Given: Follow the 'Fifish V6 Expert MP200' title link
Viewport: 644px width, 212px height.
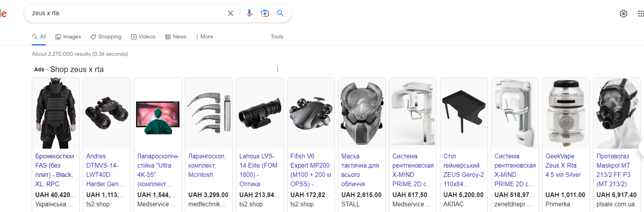Looking at the screenshot, I should point(311,170).
